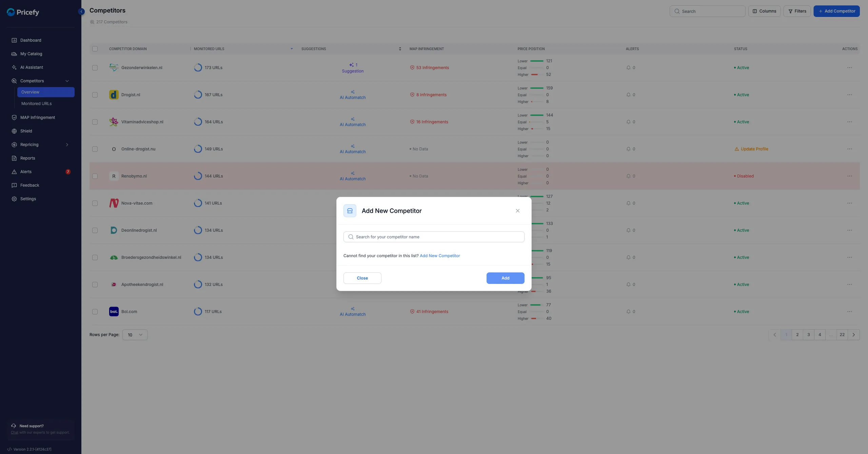Click the Close button in dialog
This screenshot has height=454, width=868.
(x=362, y=278)
